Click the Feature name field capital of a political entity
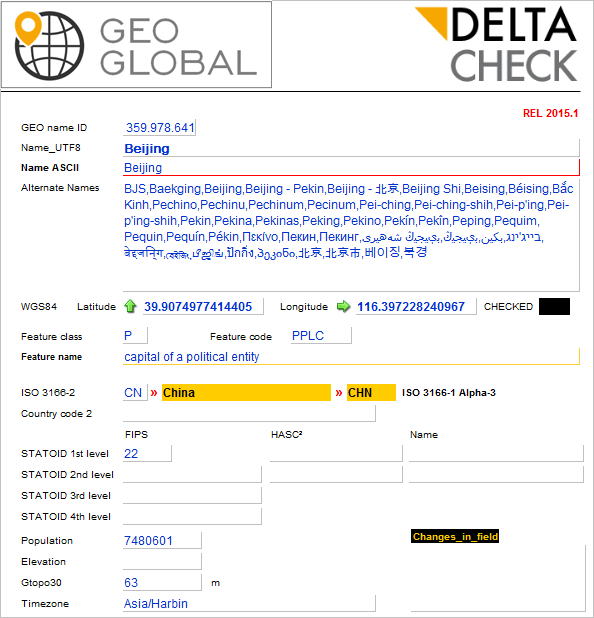This screenshot has width=594, height=618. coord(351,356)
